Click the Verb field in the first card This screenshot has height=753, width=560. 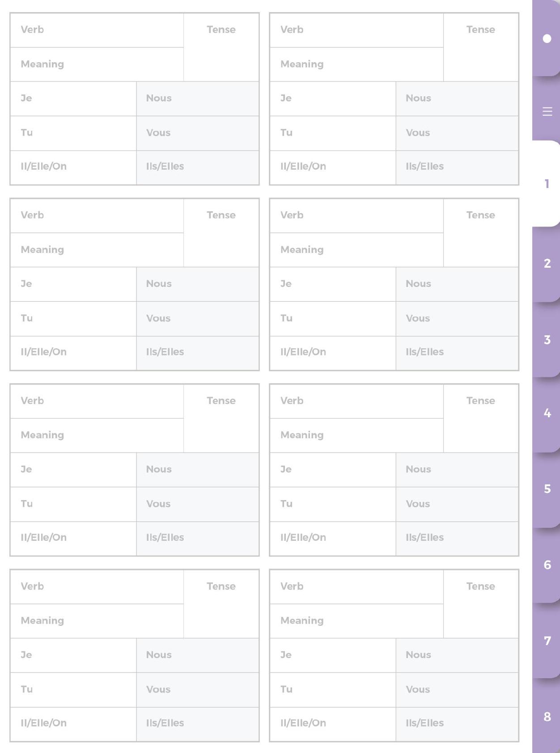pos(97,30)
